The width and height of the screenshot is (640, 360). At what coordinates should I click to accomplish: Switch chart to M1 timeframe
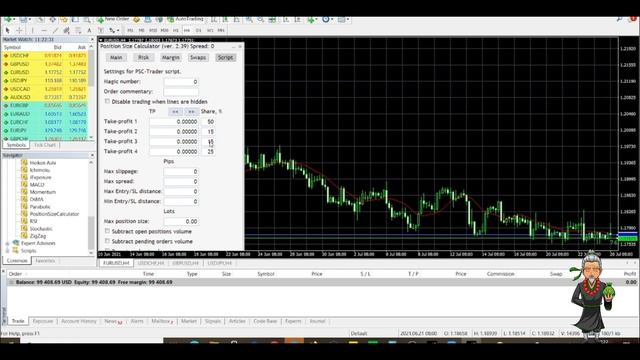pos(130,30)
